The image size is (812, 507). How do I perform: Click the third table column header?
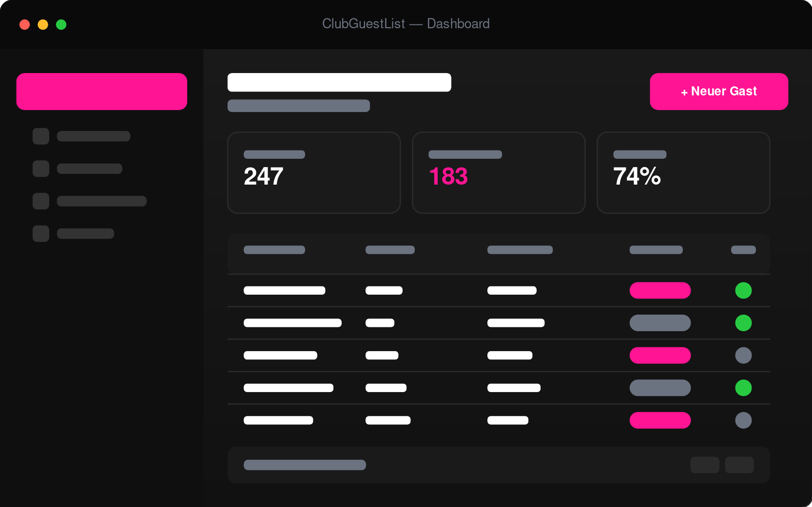[520, 250]
